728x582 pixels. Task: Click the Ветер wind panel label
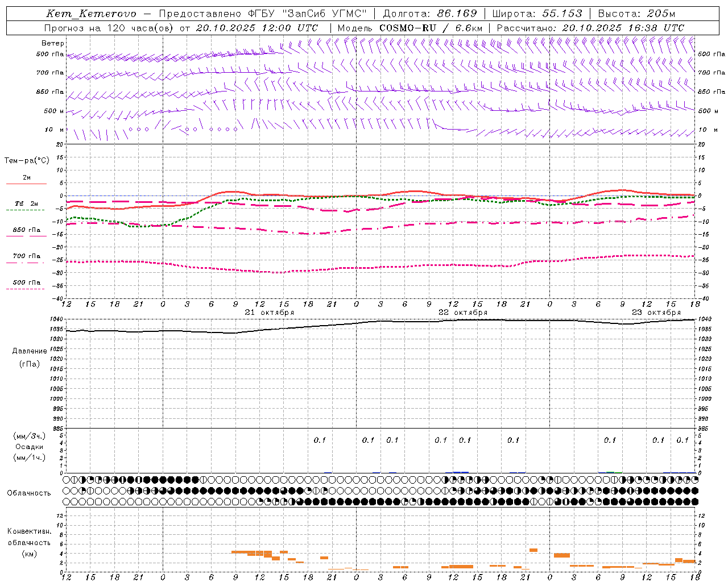tap(53, 43)
